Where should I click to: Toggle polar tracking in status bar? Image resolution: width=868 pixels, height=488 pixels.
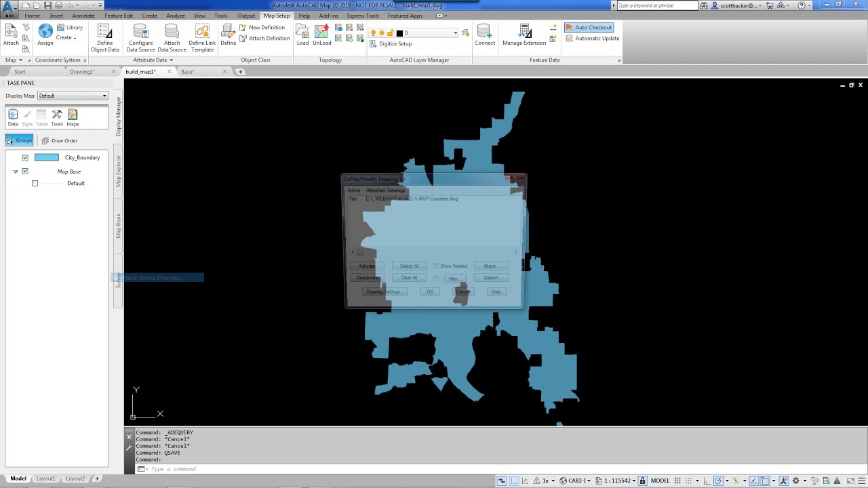pyautogui.click(x=718, y=481)
